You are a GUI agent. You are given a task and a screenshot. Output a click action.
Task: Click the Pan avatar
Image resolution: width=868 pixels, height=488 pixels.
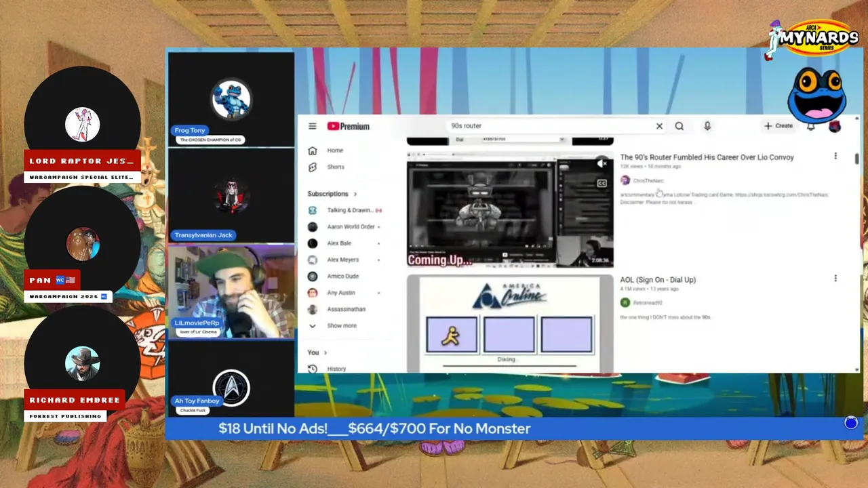click(83, 245)
